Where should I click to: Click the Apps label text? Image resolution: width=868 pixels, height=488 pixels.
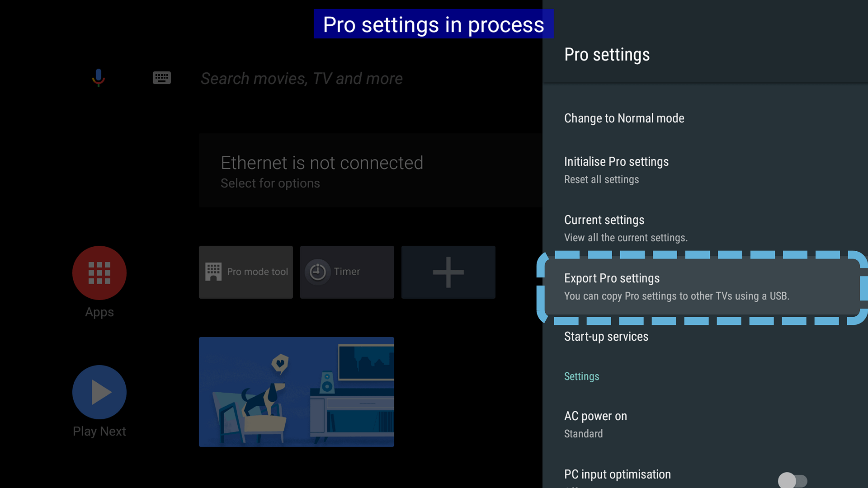pyautogui.click(x=99, y=312)
